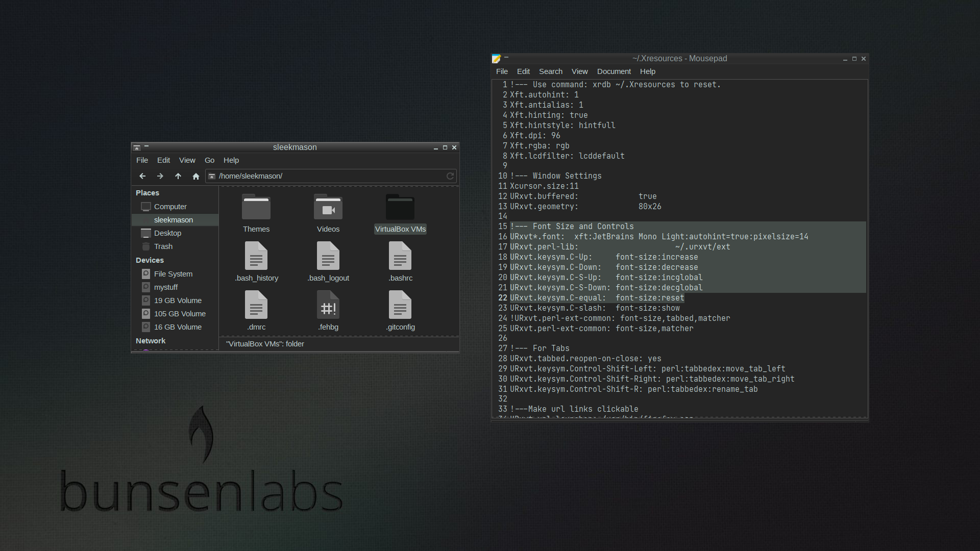Open 16 GB Volume device
Image resolution: width=980 pixels, height=551 pixels.
[175, 327]
